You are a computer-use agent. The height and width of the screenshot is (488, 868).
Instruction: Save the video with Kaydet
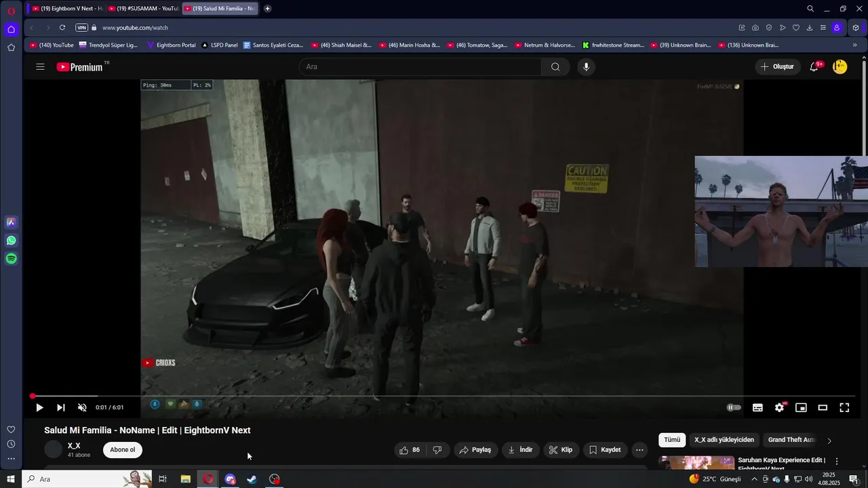click(605, 450)
